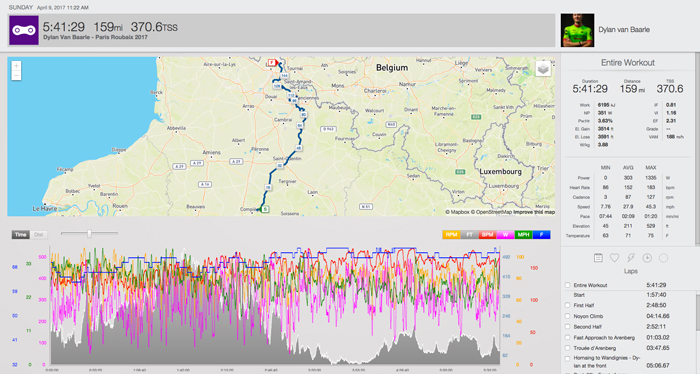Viewport: 700px width, 374px height.
Task: Open the Laps list panel icon
Action: (598, 258)
